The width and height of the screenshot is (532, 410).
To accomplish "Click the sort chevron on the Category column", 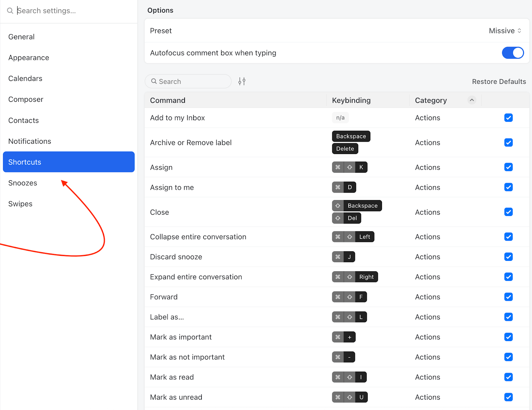I will 471,100.
